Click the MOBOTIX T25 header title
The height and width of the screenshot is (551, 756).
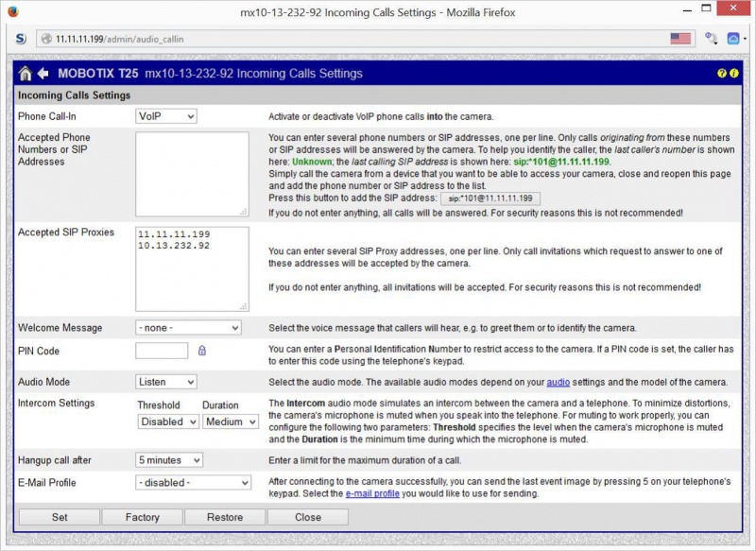tap(98, 74)
